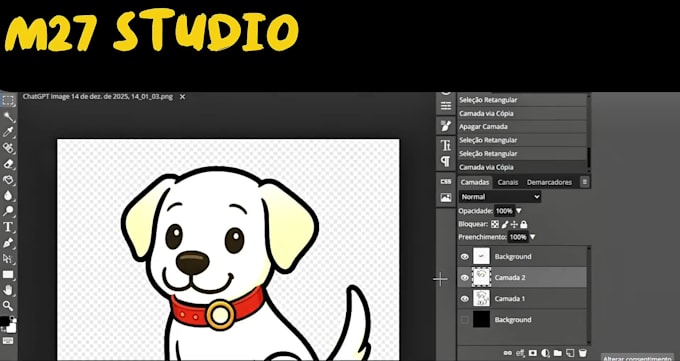
Task: Hide the Background layer with white thumbnail
Action: 464,257
